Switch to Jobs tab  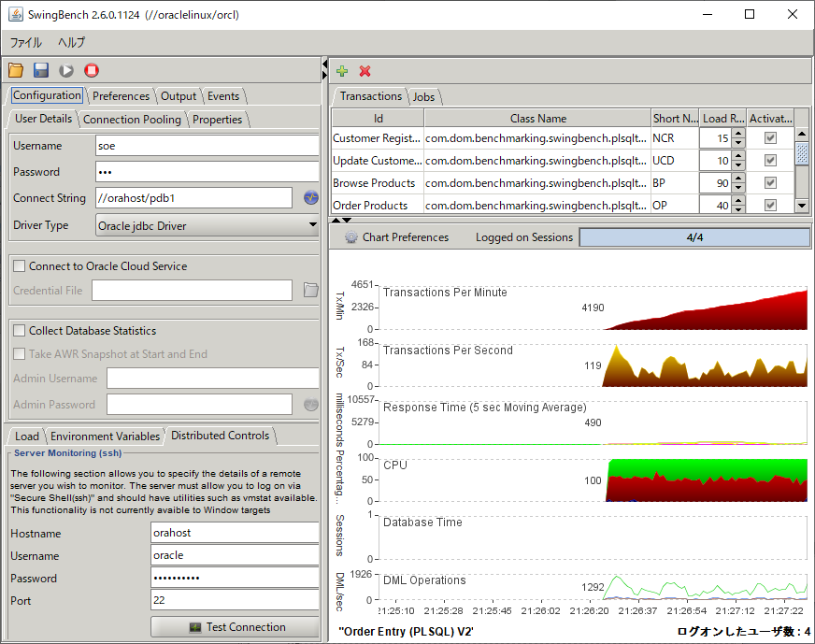(x=423, y=96)
